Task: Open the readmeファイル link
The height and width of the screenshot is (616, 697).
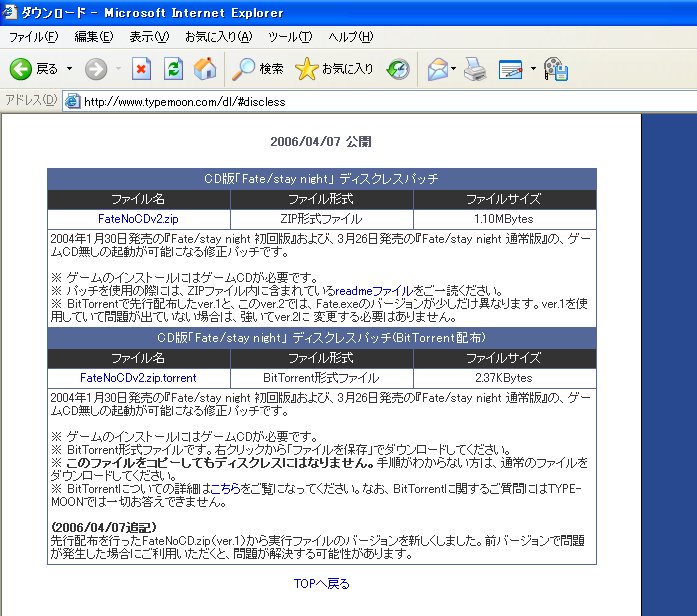Action: point(374,291)
